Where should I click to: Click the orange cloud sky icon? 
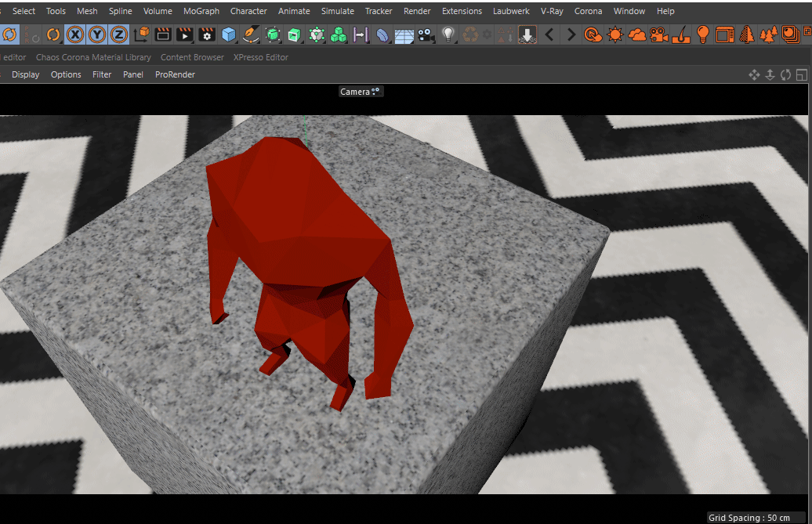[x=637, y=34]
